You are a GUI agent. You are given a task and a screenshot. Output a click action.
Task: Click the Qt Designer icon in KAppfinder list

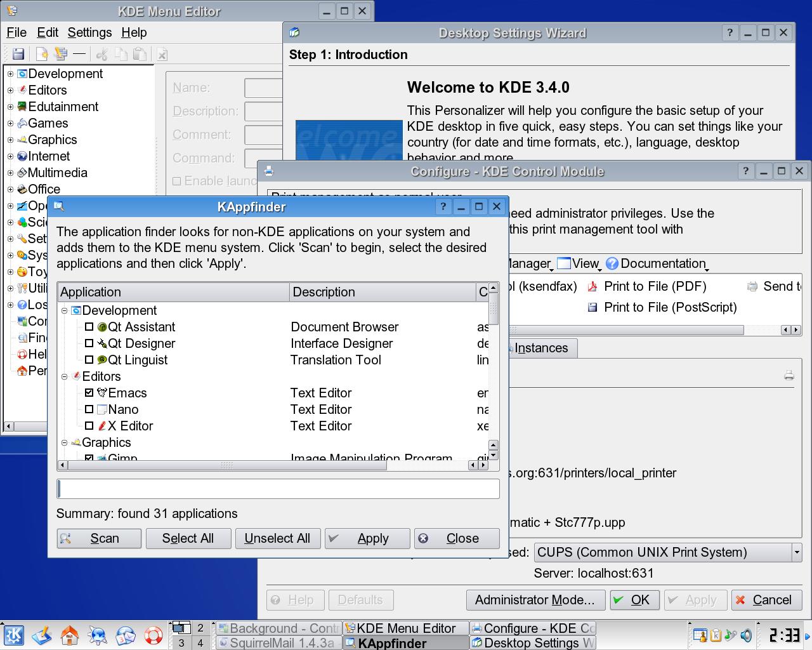click(102, 343)
